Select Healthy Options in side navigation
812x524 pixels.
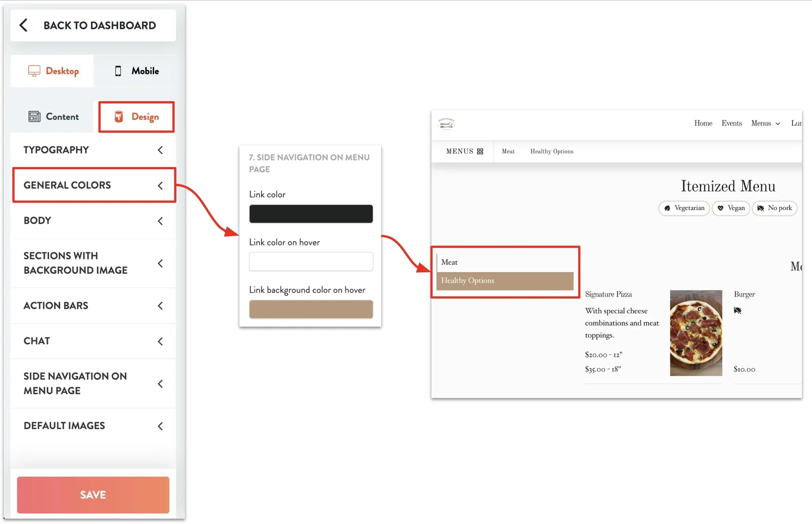coord(505,280)
